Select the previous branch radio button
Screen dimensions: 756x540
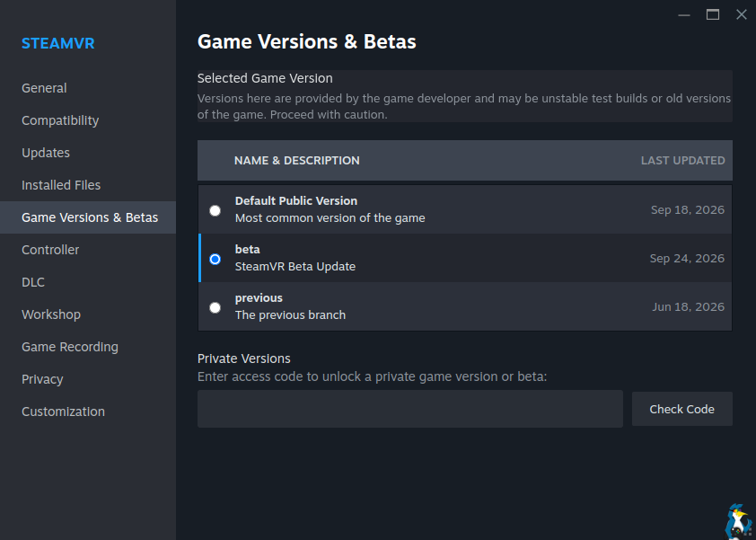click(x=215, y=307)
